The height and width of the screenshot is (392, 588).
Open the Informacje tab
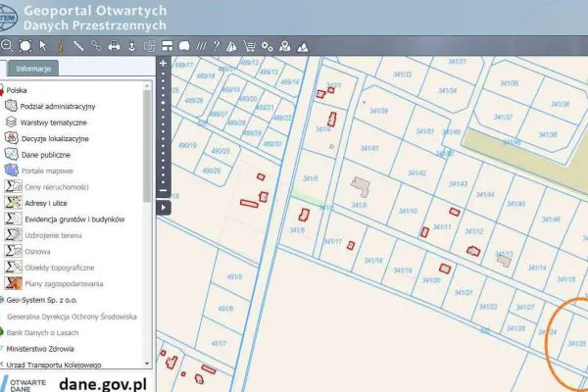point(33,69)
